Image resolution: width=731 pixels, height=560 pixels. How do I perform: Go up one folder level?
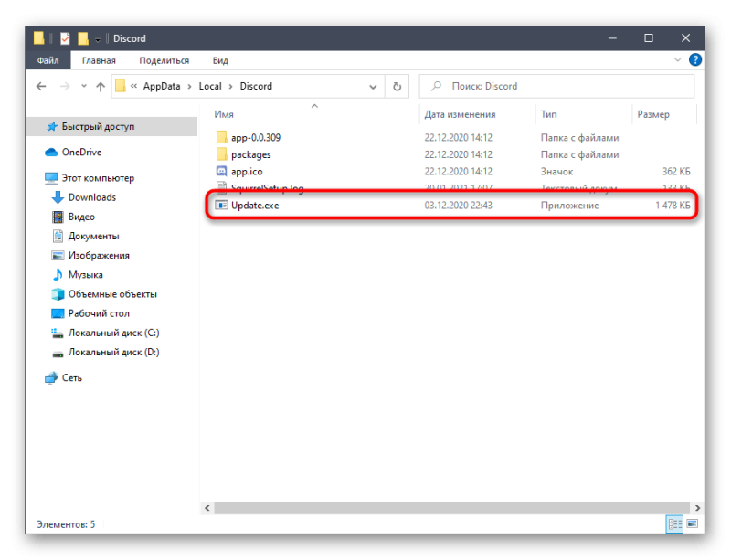point(101,86)
